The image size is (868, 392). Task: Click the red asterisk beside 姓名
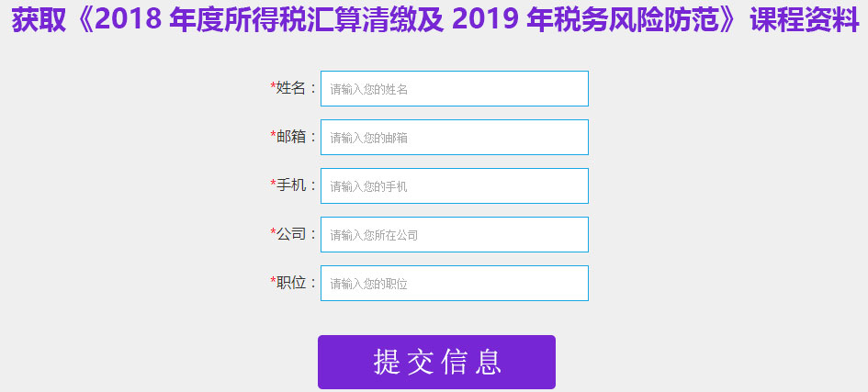point(273,86)
